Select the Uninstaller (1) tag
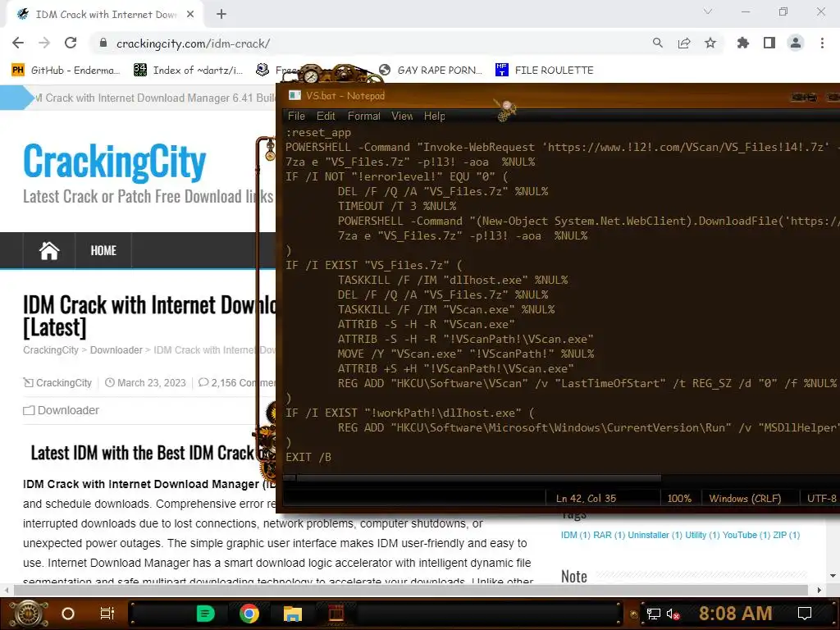The height and width of the screenshot is (630, 840). [x=655, y=535]
